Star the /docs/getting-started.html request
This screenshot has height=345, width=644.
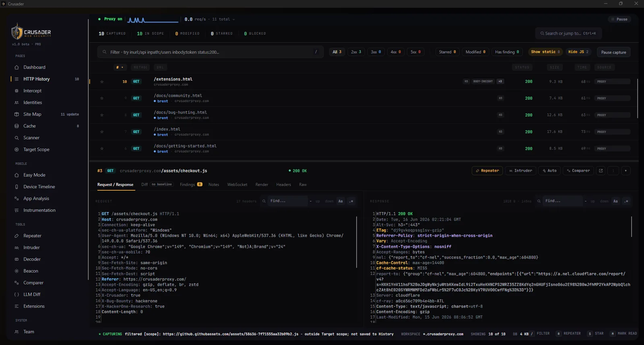[102, 149]
